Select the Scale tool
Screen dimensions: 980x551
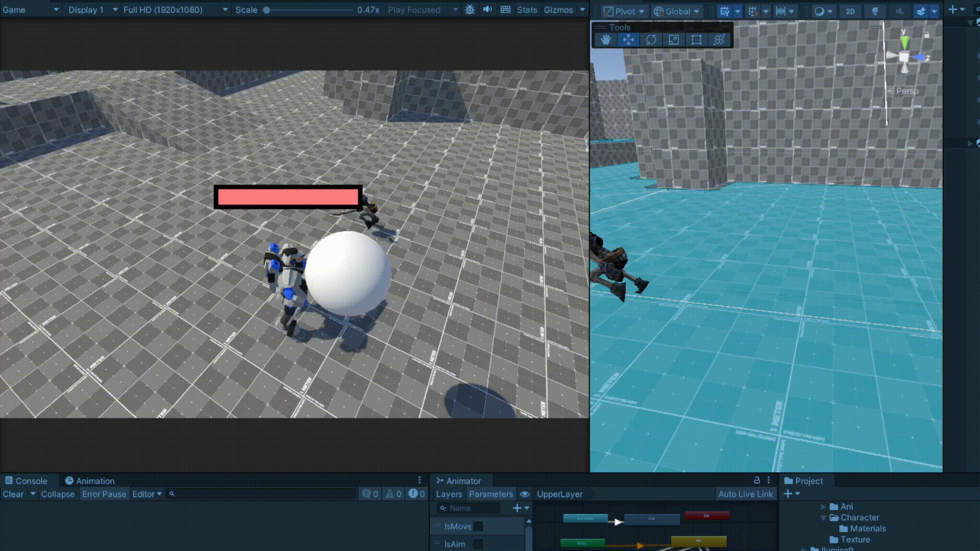tap(674, 40)
